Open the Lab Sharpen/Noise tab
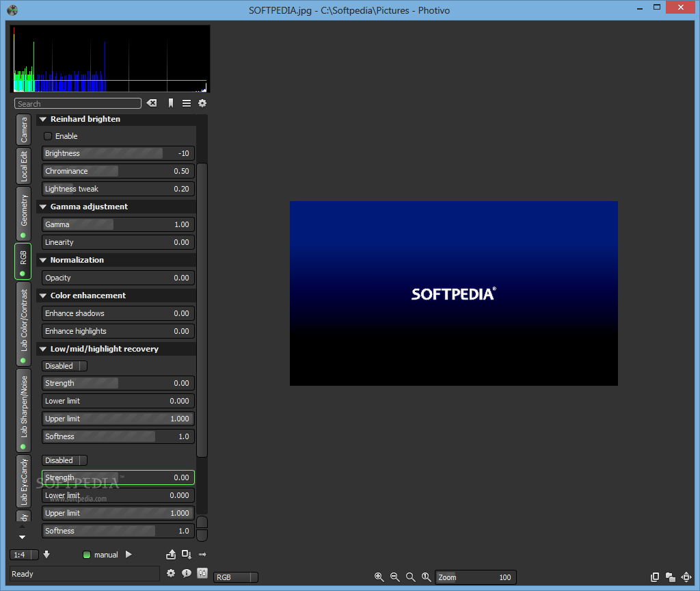Viewport: 700px width, 591px height. pos(24,410)
